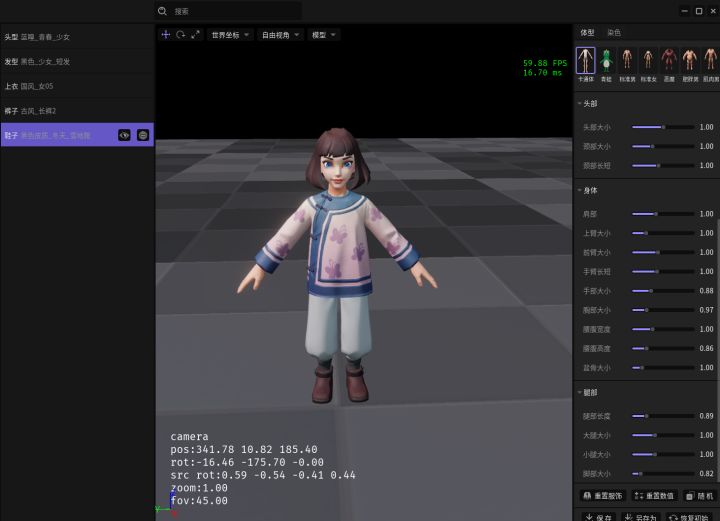720x521 pixels.
Task: Collapse the 身体 section
Action: [580, 190]
